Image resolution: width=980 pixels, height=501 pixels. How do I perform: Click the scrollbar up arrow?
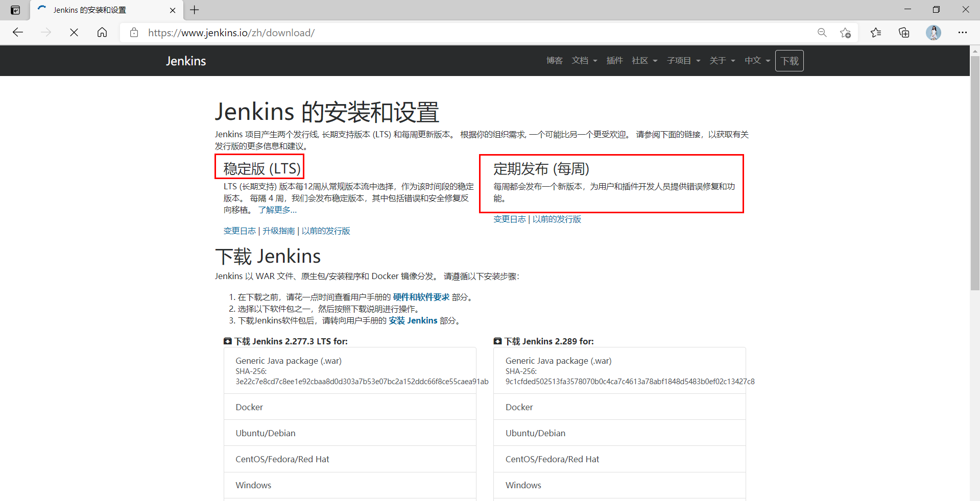point(975,51)
